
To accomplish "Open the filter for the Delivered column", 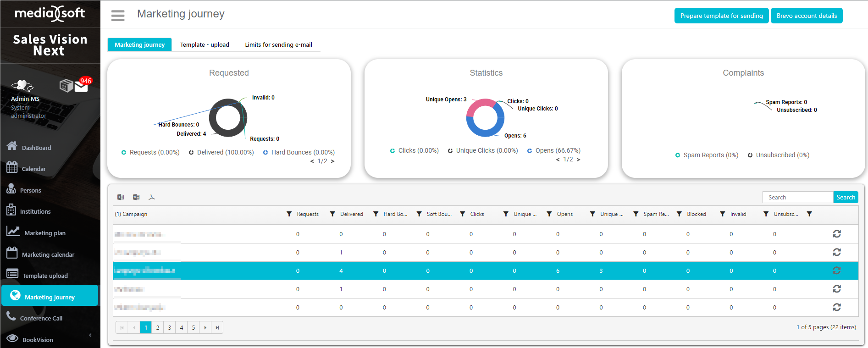I will coord(332,214).
